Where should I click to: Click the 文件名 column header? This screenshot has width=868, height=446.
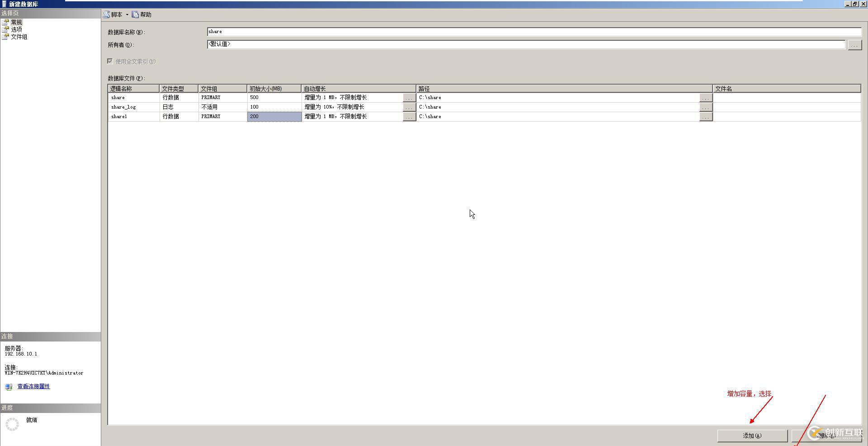(787, 89)
